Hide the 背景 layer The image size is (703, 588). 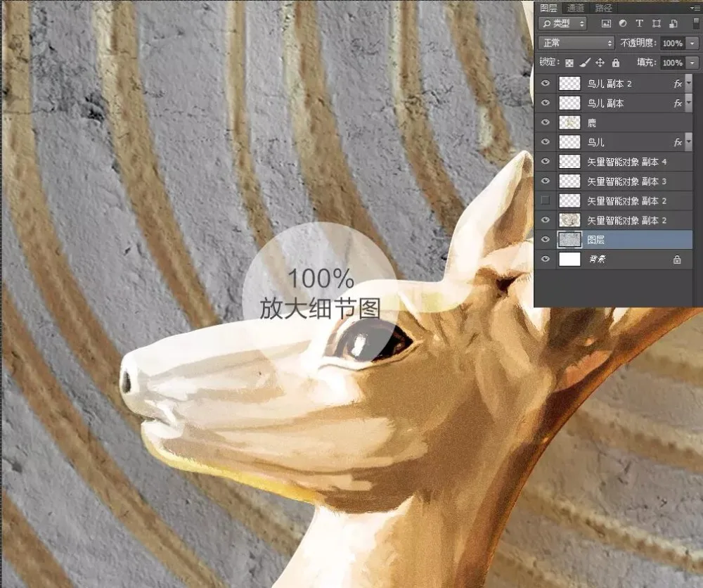point(546,260)
